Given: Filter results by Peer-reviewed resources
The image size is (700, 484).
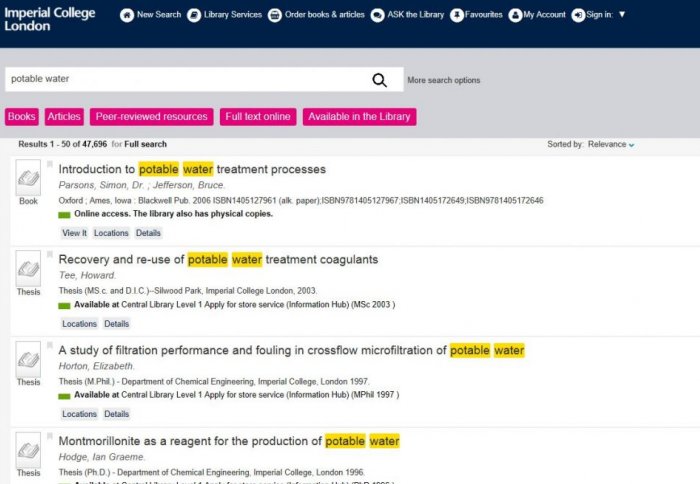Looking at the screenshot, I should pos(151,117).
